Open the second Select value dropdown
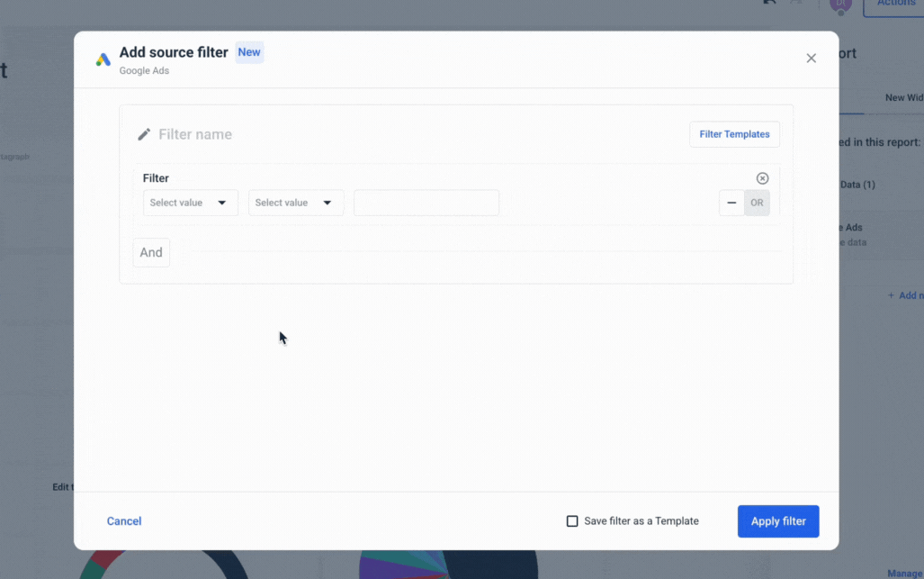Viewport: 924px width, 579px height. coord(295,203)
